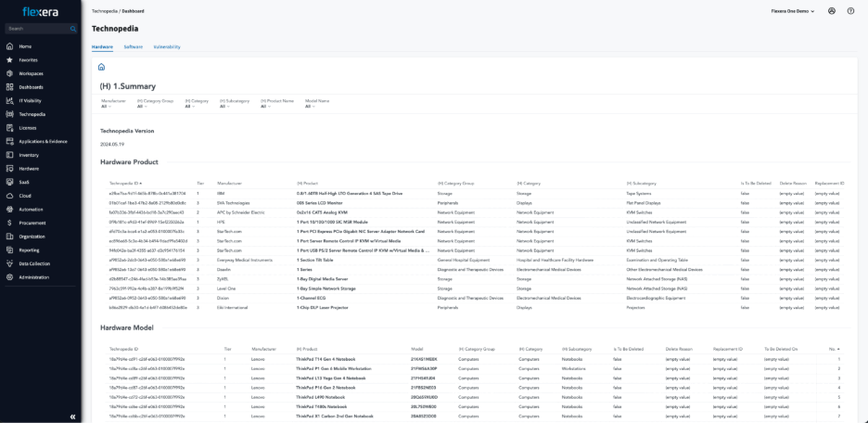Open Data Collection sidebar icon

(9, 263)
